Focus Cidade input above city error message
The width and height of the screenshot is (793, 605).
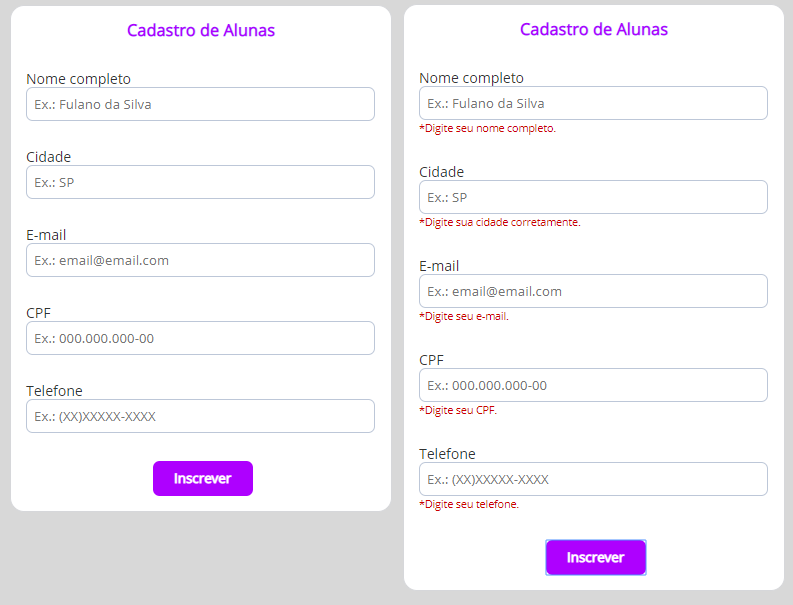pyautogui.click(x=593, y=197)
